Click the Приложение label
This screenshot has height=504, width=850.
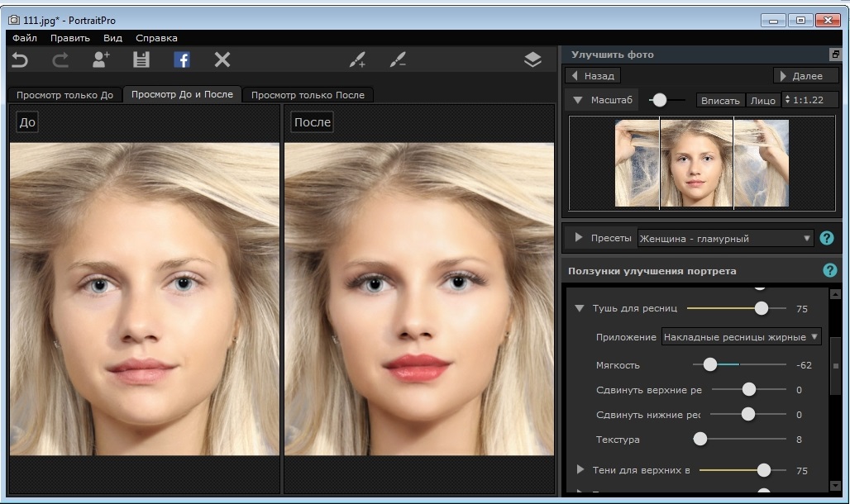(626, 337)
